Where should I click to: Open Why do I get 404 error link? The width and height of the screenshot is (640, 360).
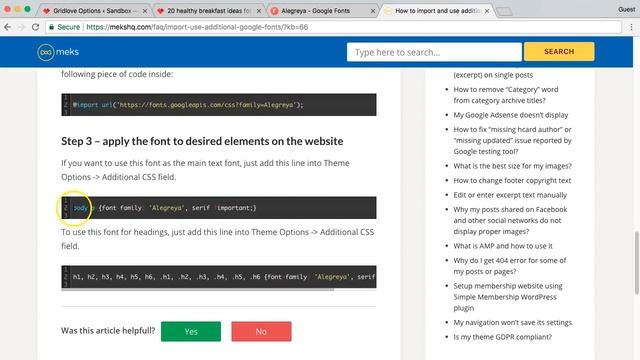coord(510,266)
